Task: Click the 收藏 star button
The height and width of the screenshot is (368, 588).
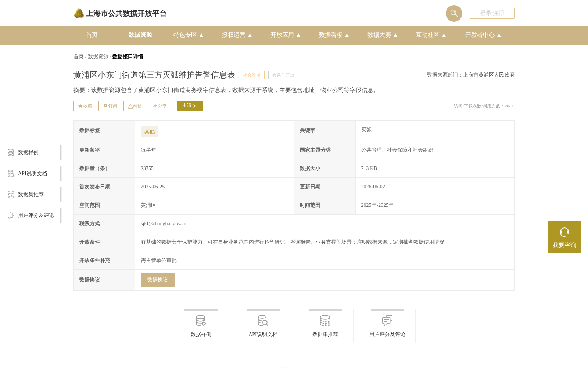Action: pos(85,106)
